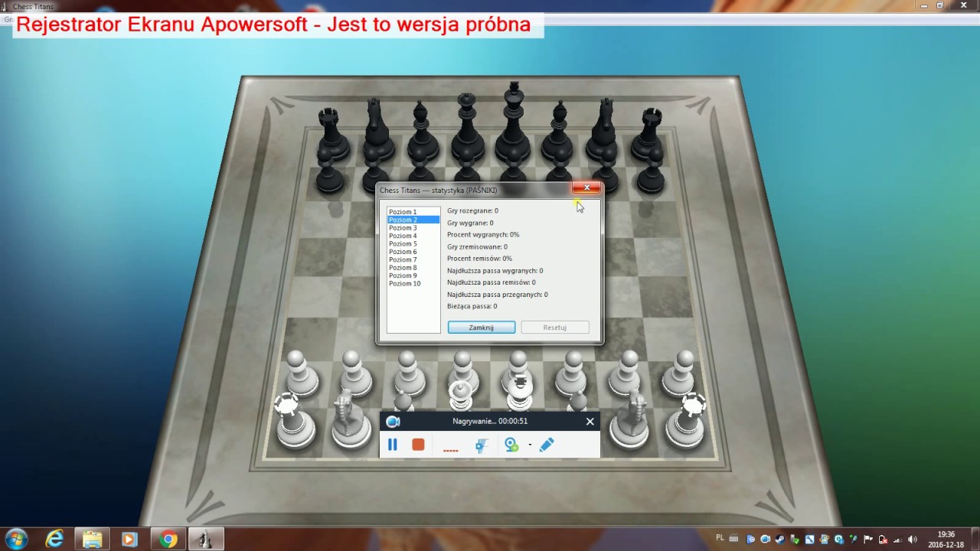This screenshot has height=551, width=980.
Task: Click the 'Procent remisów: 0%' line
Action: pyautogui.click(x=479, y=259)
